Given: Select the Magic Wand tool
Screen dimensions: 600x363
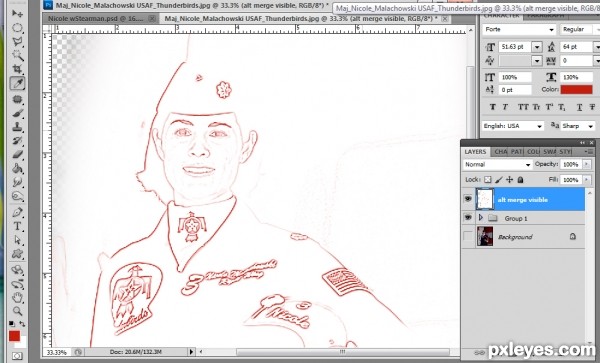Looking at the screenshot, I should click(x=17, y=55).
